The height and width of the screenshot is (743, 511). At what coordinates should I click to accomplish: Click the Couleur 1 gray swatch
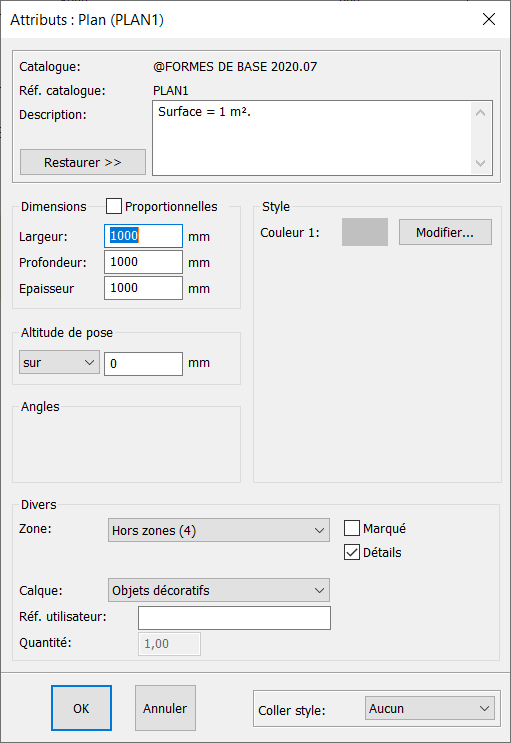pyautogui.click(x=365, y=232)
